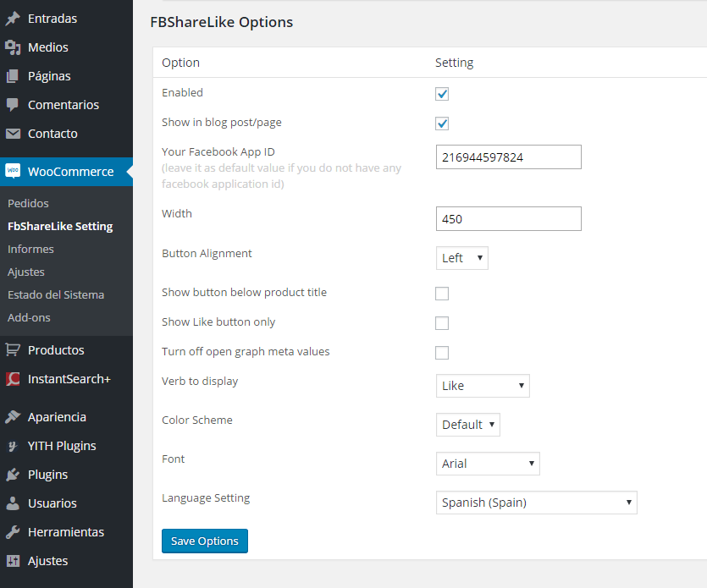Viewport: 707px width, 588px height.
Task: Click the Your Facebook App ID label
Action: pos(218,151)
